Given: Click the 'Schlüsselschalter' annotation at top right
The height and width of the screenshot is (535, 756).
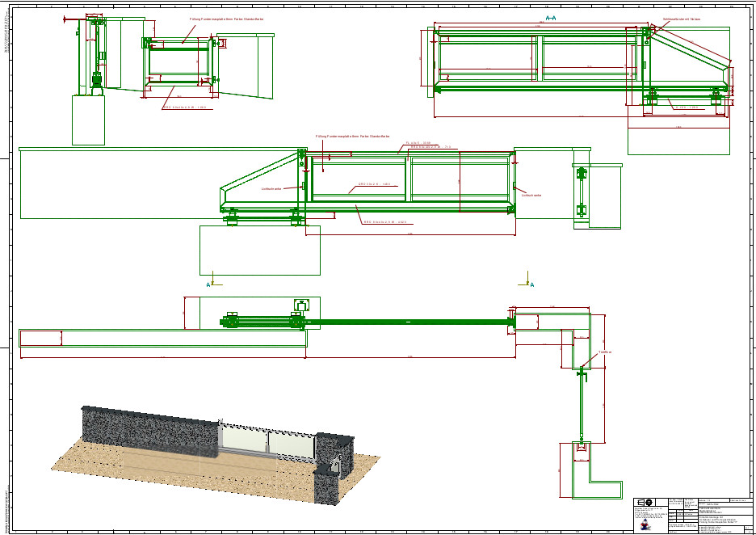Looking at the screenshot, I should [x=681, y=19].
